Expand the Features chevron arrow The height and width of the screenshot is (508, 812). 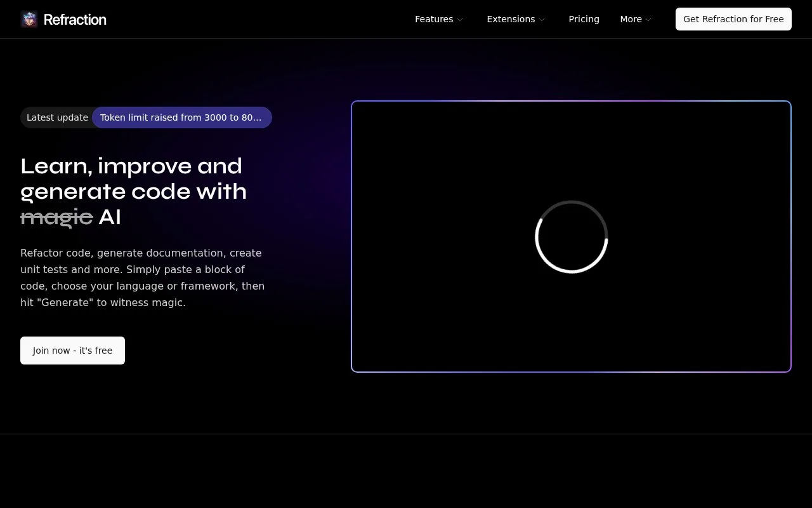(x=460, y=20)
